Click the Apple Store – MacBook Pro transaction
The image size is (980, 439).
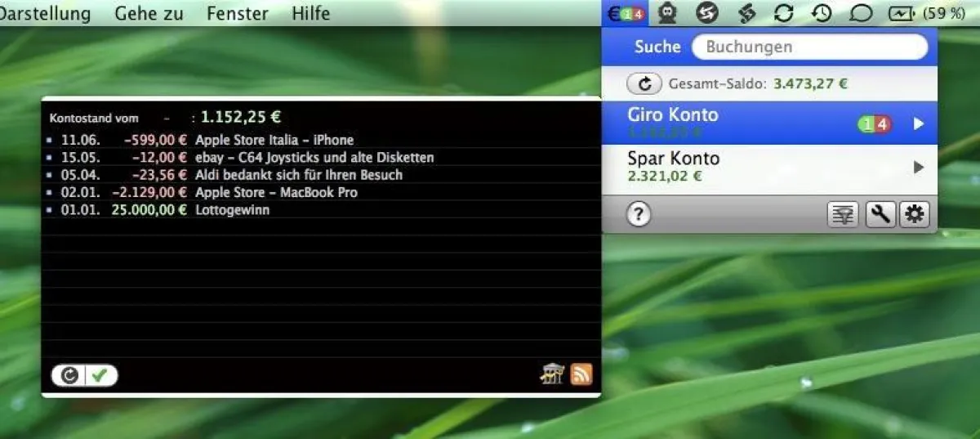(x=322, y=192)
